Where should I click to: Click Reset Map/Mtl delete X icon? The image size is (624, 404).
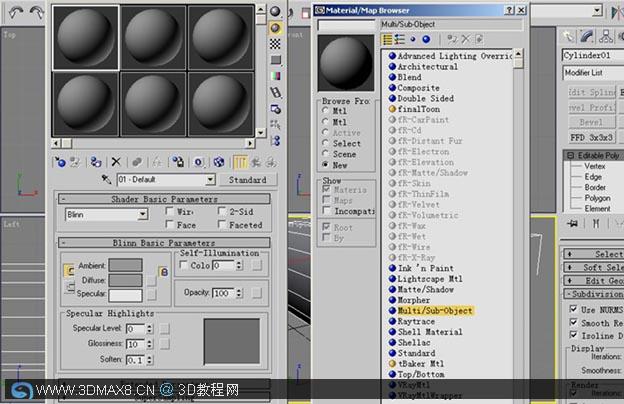point(116,162)
